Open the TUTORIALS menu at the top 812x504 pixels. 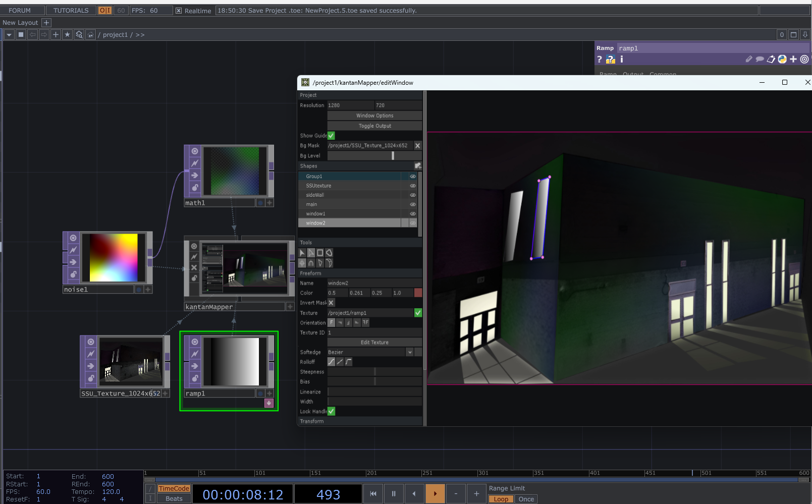tap(70, 10)
